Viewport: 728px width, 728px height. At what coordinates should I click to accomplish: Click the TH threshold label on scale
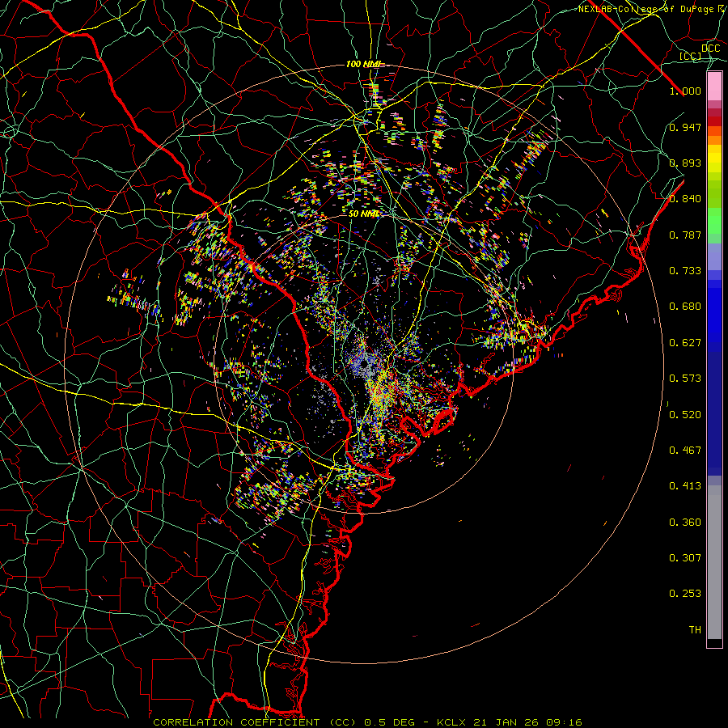(x=695, y=630)
